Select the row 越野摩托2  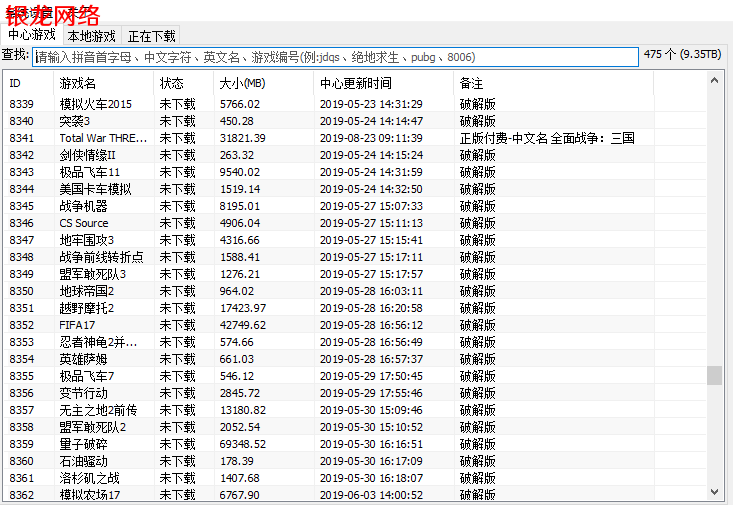click(x=354, y=308)
